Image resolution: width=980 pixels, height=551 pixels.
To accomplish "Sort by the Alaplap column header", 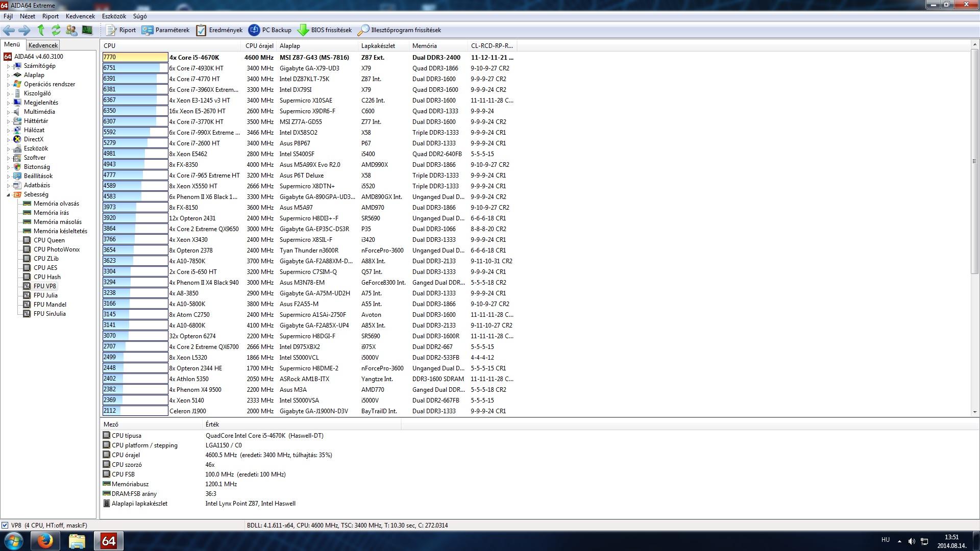I will (x=316, y=46).
